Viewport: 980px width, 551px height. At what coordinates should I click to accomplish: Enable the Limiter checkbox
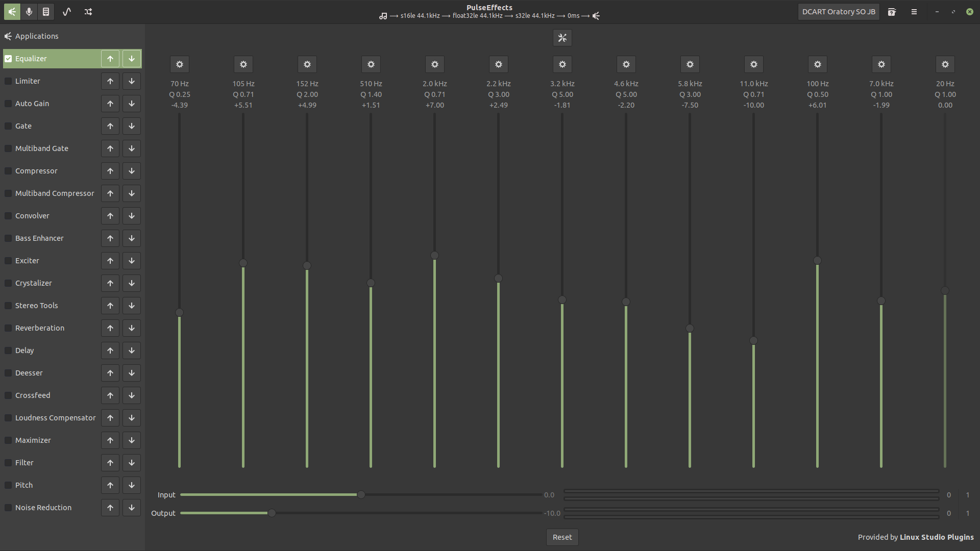point(8,81)
